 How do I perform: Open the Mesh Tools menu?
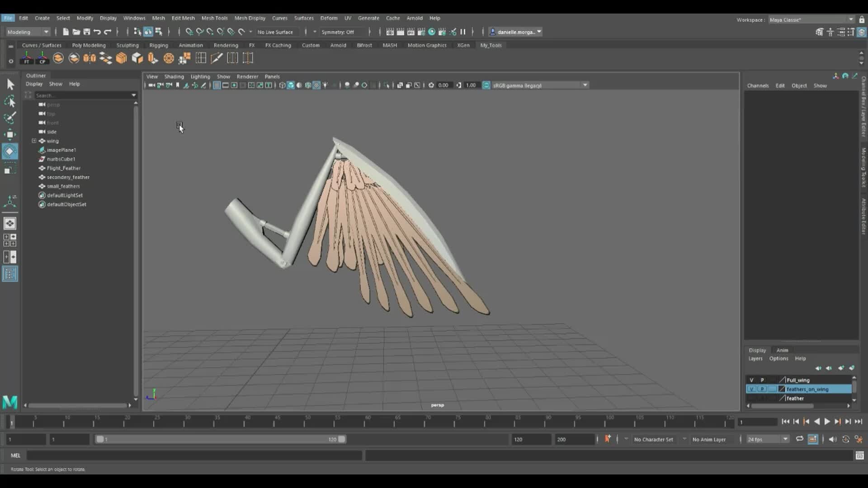(214, 18)
